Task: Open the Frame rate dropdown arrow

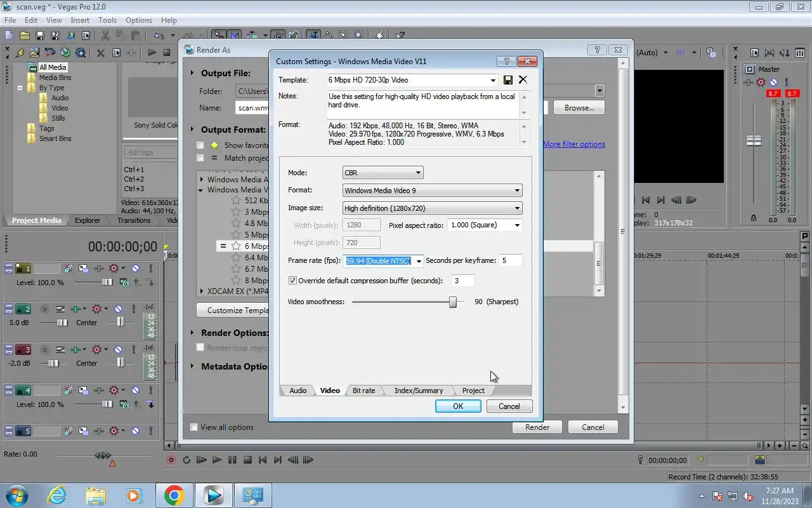Action: (x=419, y=261)
